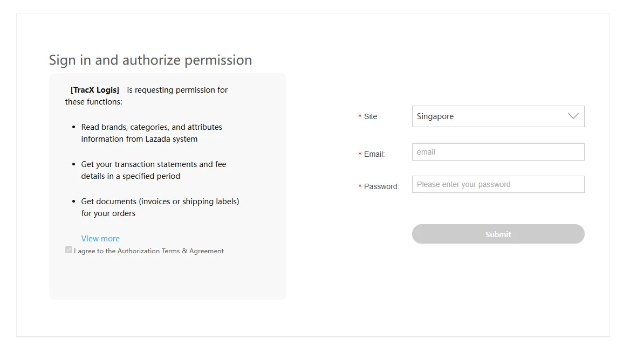Viewport: 644px width, 361px height.
Task: Click the Password field label
Action: point(381,186)
